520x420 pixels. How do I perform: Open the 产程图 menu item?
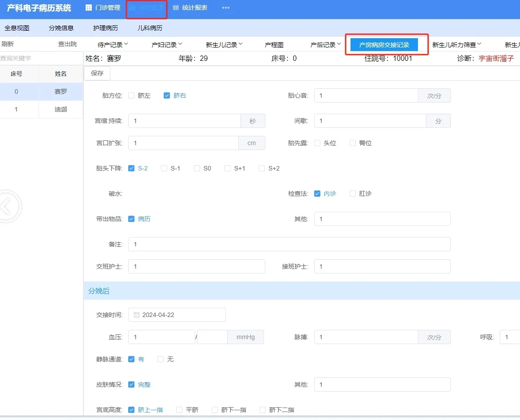[274, 44]
